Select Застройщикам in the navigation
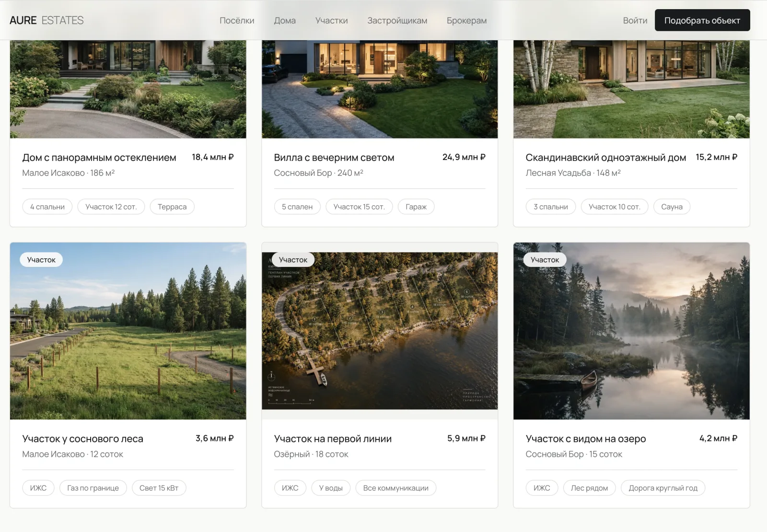 pos(397,21)
